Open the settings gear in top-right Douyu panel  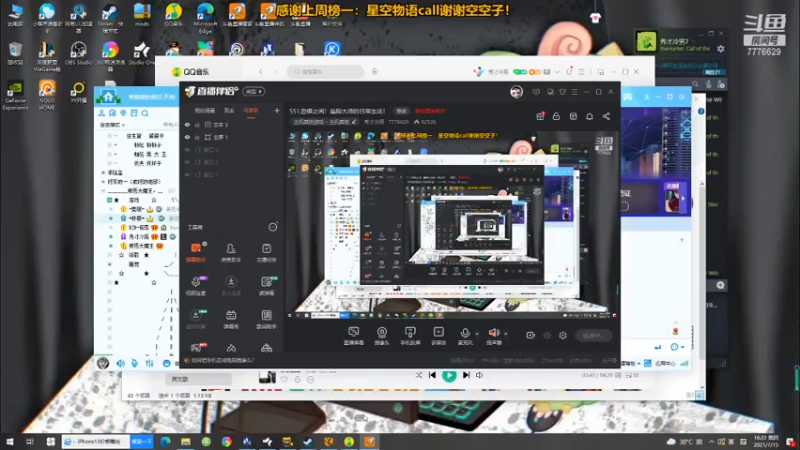[x=720, y=49]
